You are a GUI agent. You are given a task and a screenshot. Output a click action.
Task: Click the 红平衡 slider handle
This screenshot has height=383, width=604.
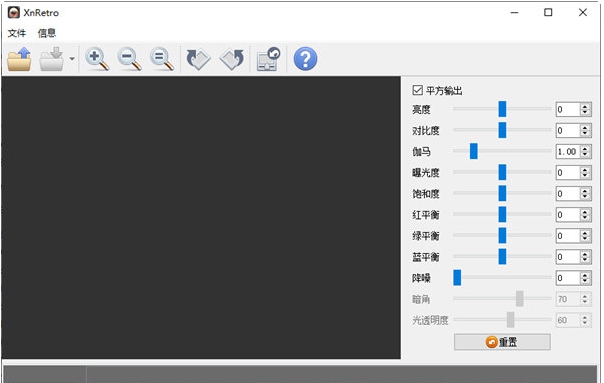(x=502, y=214)
